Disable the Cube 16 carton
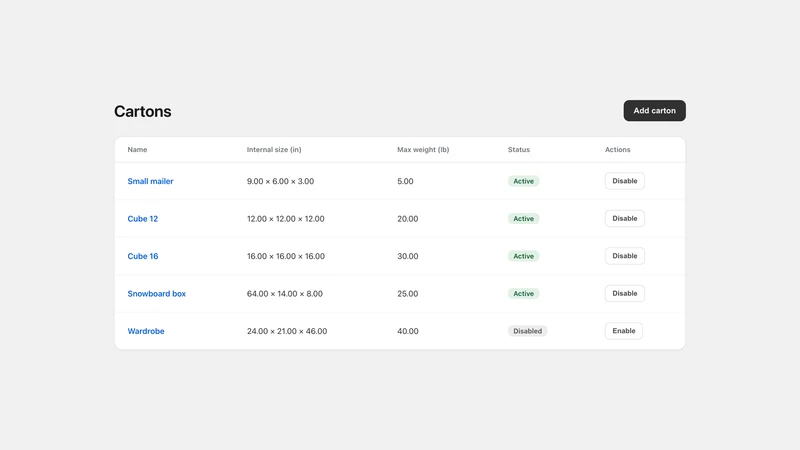The width and height of the screenshot is (800, 450). [x=624, y=256]
